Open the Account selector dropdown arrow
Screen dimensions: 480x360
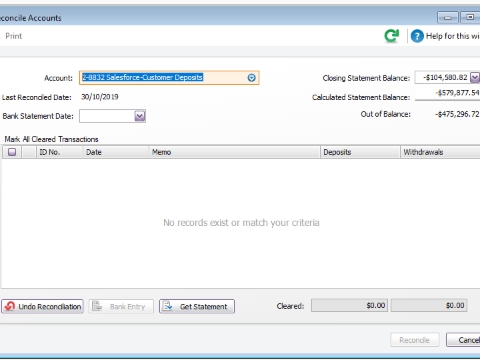coord(252,78)
